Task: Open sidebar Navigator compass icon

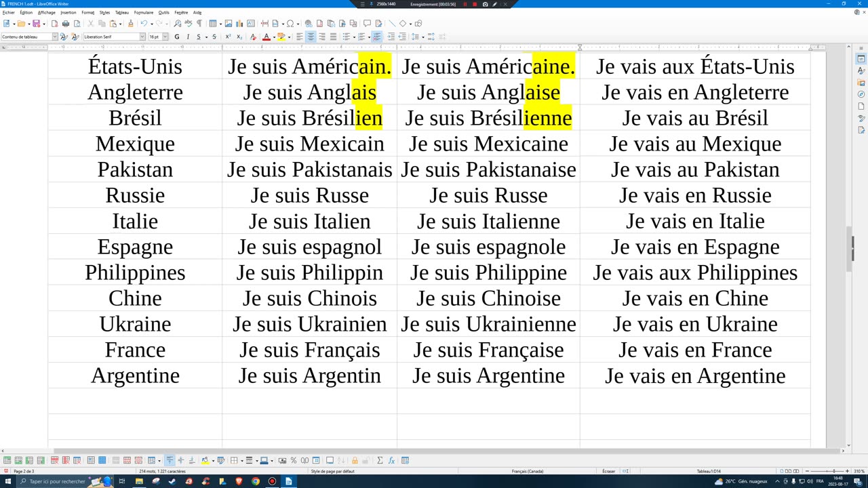Action: point(861,94)
